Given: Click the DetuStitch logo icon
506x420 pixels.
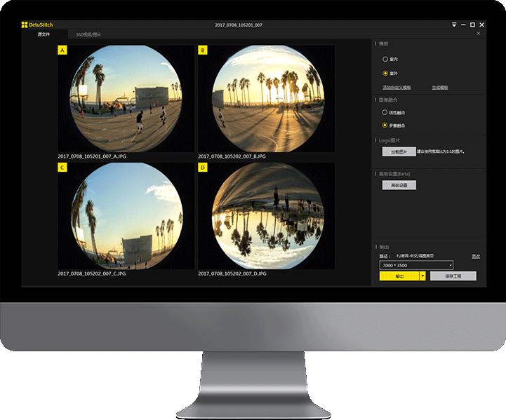Looking at the screenshot, I should click(25, 25).
